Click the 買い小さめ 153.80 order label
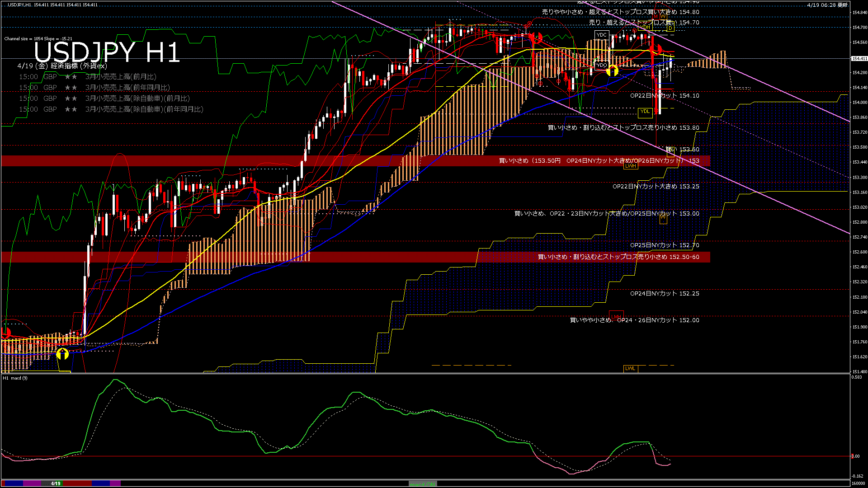 pos(623,128)
